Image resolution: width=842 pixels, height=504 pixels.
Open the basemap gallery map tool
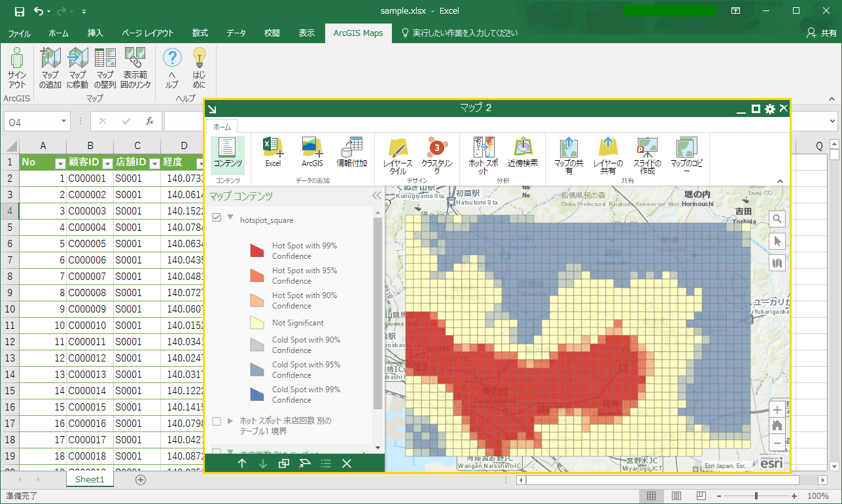coord(777,263)
